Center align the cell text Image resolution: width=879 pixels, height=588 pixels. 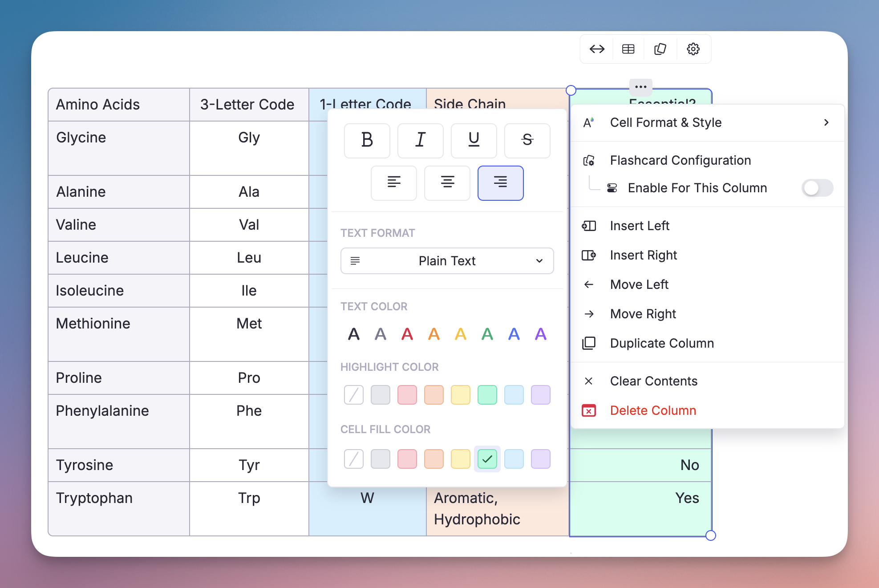coord(447,182)
